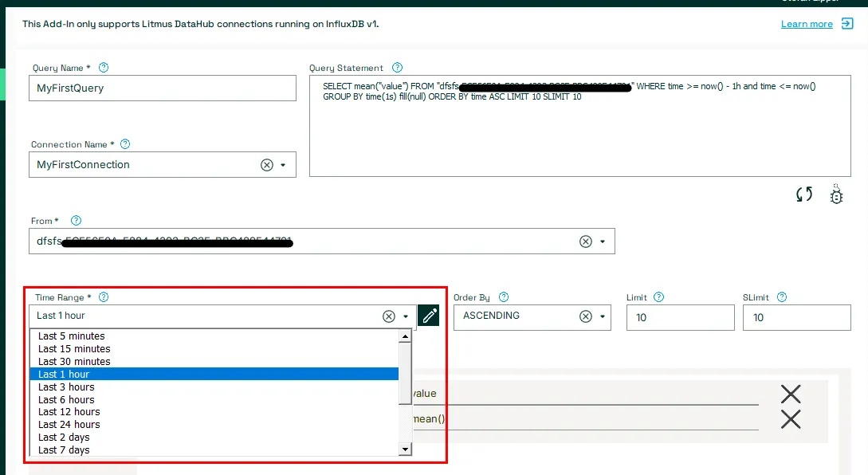Click the Connection Name help icon
The image size is (868, 475).
(125, 144)
